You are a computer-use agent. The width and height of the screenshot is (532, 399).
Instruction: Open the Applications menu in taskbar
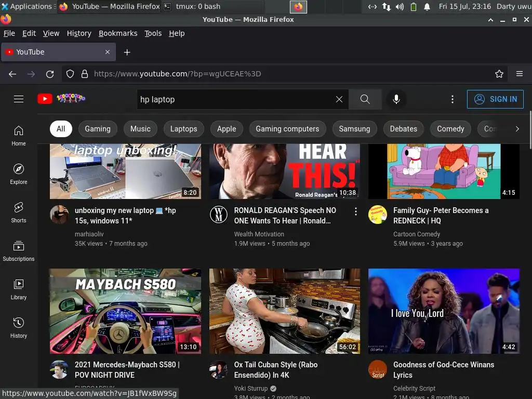tap(28, 6)
